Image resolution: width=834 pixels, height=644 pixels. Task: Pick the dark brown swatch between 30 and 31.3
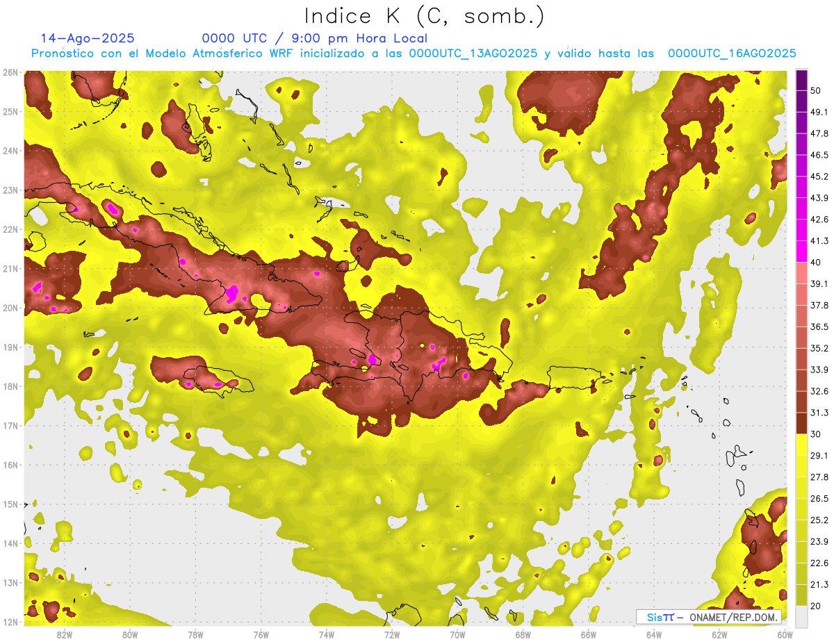[801, 424]
